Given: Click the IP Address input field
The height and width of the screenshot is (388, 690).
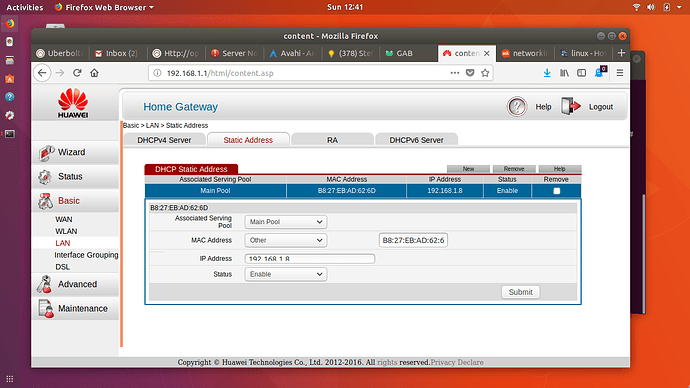Looking at the screenshot, I should pos(310,259).
